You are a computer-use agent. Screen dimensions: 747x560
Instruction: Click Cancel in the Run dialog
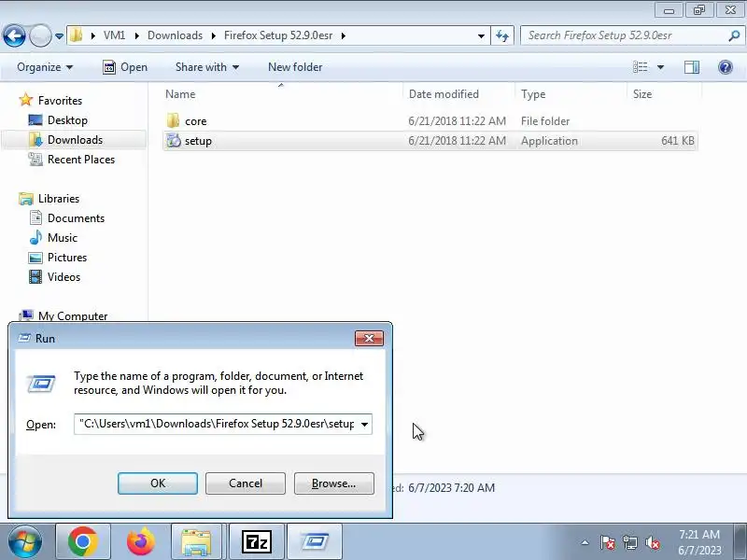pyautogui.click(x=246, y=483)
